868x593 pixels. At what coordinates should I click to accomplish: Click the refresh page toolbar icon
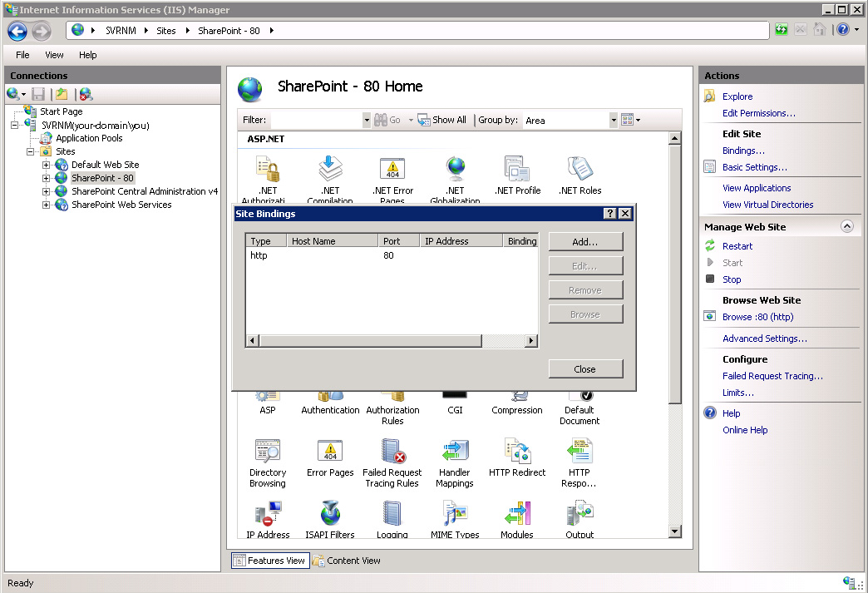[x=781, y=29]
